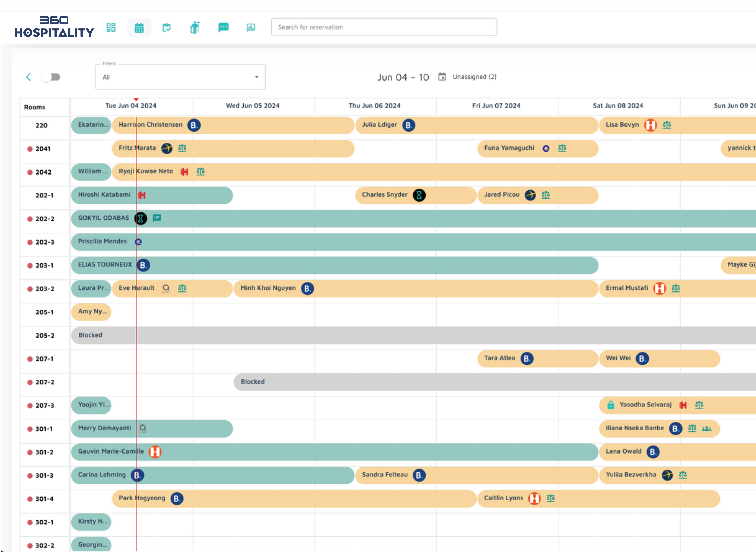Select room 203-1 in the Rooms column
This screenshot has height=555, width=756.
[x=44, y=265]
